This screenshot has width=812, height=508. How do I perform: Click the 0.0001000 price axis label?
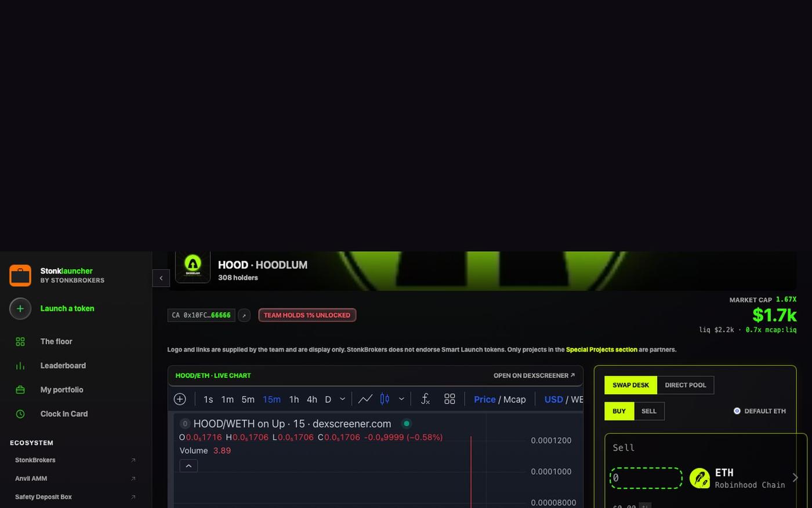tap(551, 472)
